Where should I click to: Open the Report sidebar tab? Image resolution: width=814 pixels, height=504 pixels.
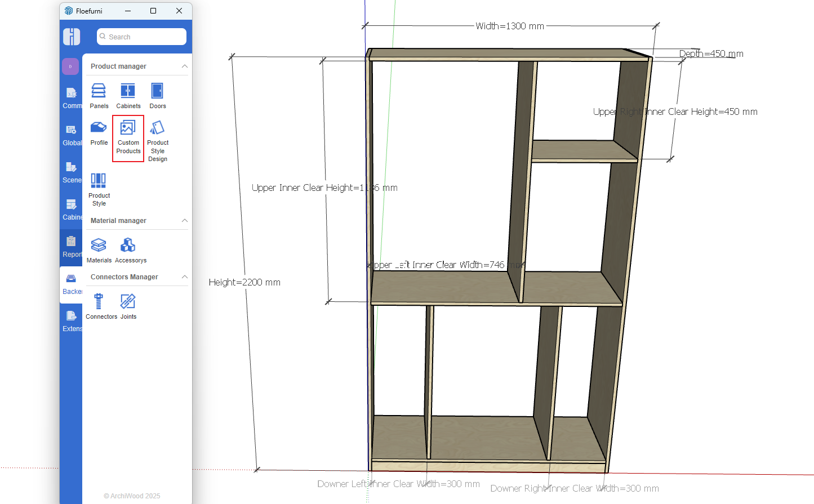(71, 247)
